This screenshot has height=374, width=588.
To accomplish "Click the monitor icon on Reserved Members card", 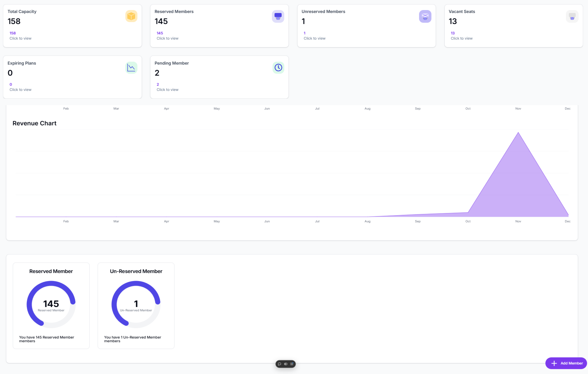I will 278,16.
